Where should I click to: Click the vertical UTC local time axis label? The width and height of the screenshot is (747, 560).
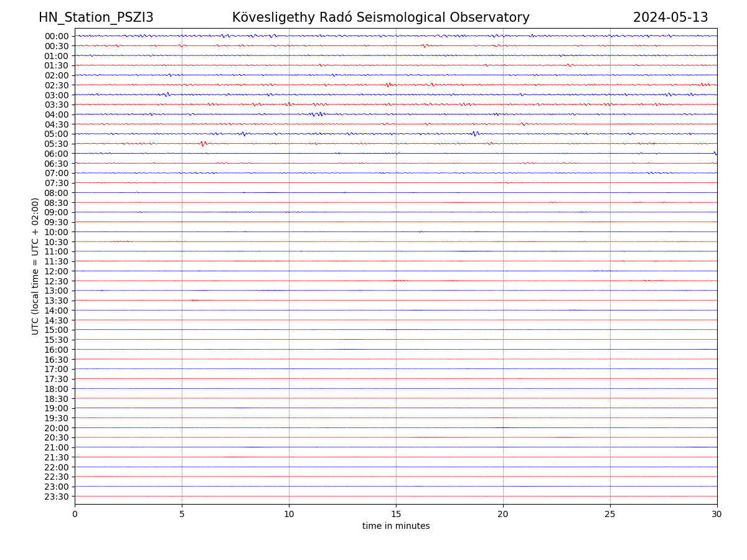tap(35, 266)
